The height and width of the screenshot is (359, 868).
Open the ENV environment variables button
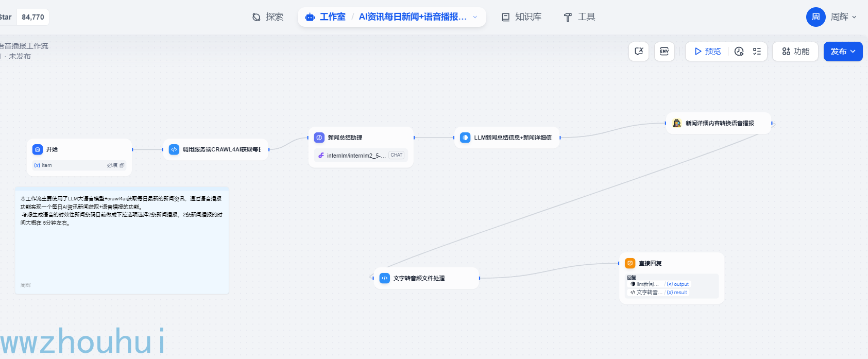tap(665, 52)
